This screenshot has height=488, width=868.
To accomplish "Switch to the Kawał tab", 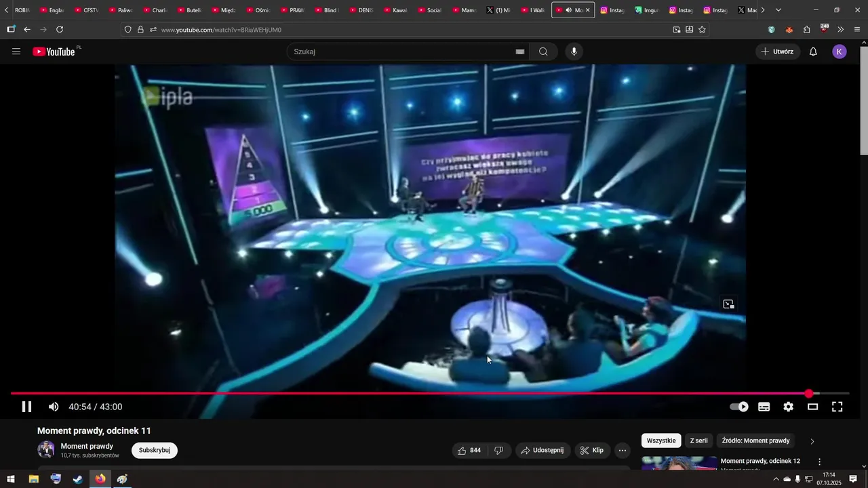I will 394,10.
